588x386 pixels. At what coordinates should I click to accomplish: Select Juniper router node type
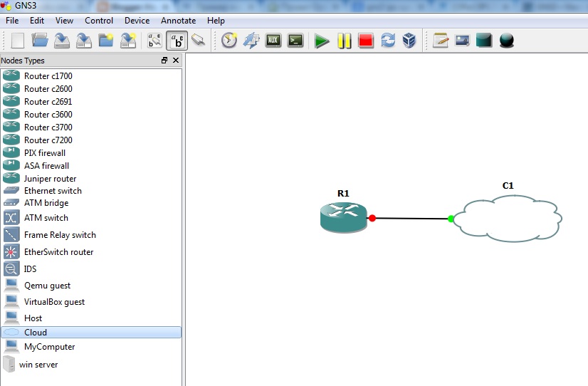[91, 178]
